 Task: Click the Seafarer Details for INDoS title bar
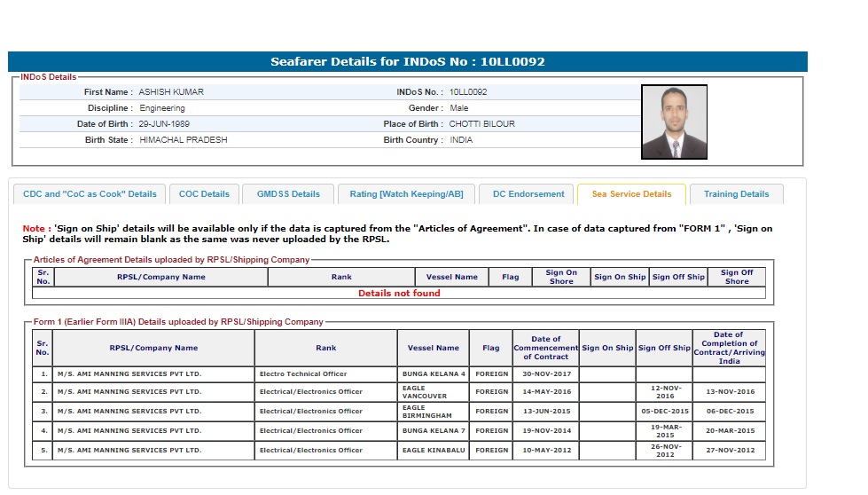click(408, 62)
